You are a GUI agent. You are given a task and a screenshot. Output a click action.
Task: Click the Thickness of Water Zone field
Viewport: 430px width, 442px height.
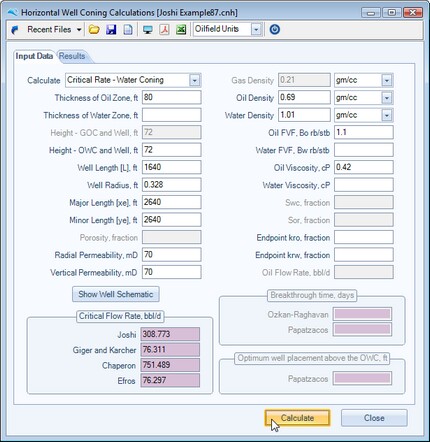[172, 115]
